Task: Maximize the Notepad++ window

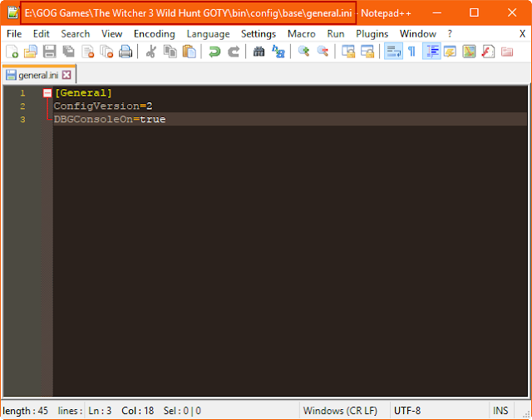Action: tap(474, 13)
